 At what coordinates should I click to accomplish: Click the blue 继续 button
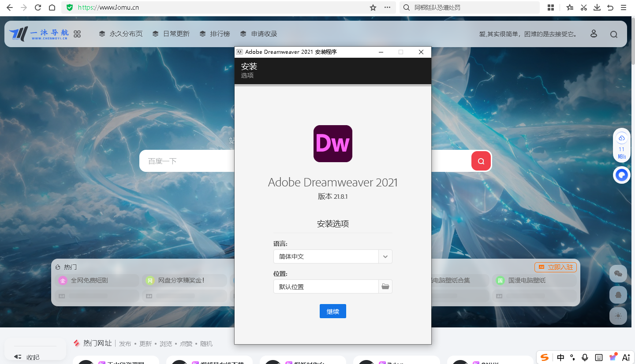(x=333, y=311)
